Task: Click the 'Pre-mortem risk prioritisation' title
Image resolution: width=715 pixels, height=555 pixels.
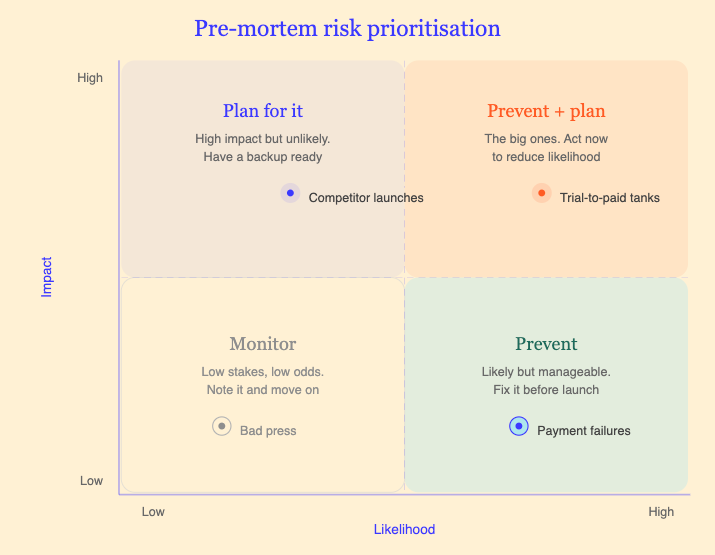Action: point(347,28)
